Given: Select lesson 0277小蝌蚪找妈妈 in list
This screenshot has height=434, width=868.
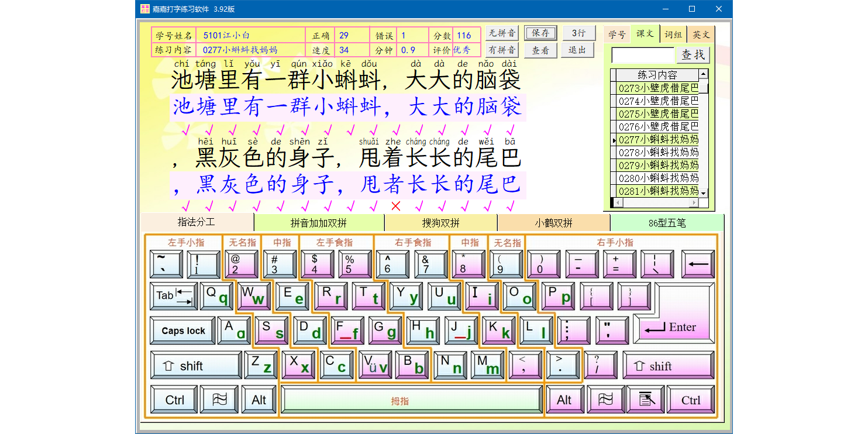Looking at the screenshot, I should tap(658, 140).
